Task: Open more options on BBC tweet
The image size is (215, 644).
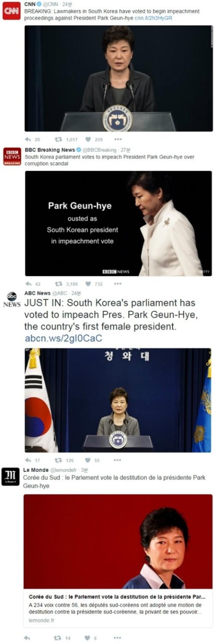Action: point(118,284)
